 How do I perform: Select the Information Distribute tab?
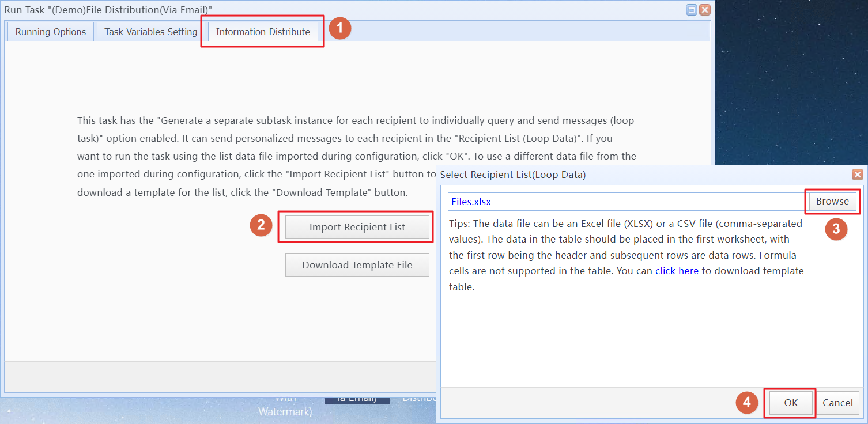pos(263,32)
